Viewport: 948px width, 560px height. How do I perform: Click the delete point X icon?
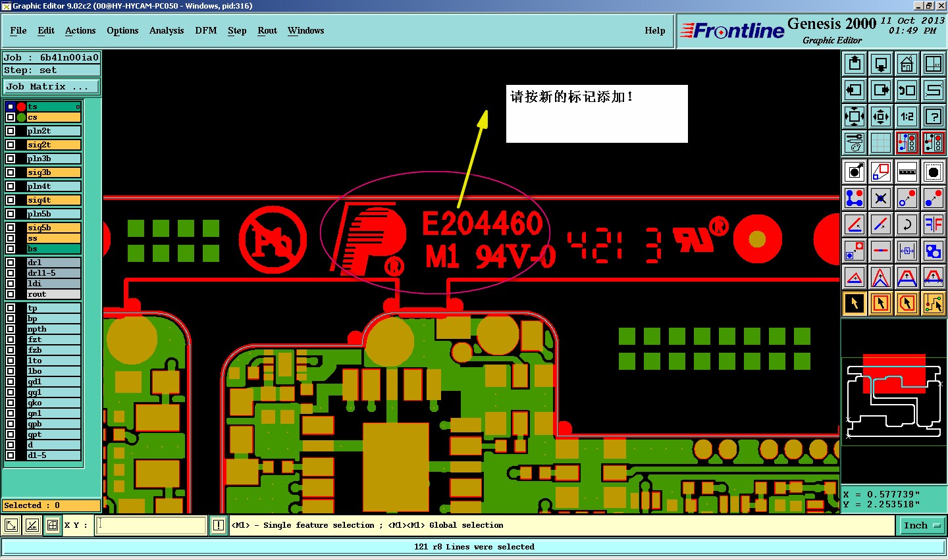tap(881, 198)
